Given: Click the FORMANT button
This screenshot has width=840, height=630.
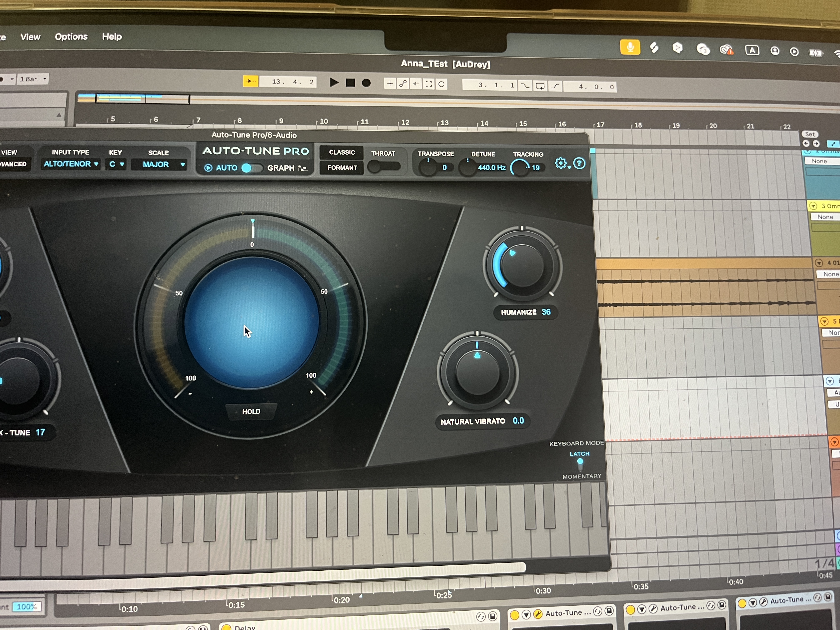Looking at the screenshot, I should pos(342,168).
